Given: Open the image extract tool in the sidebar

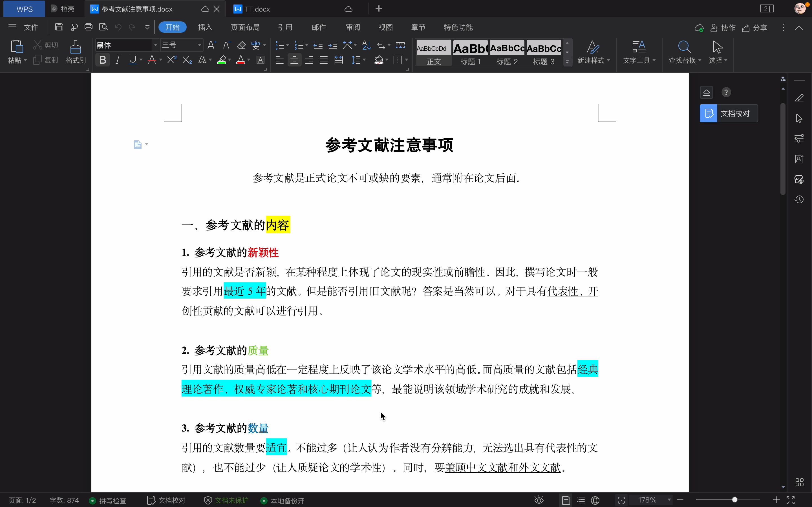Looking at the screenshot, I should pos(800,159).
